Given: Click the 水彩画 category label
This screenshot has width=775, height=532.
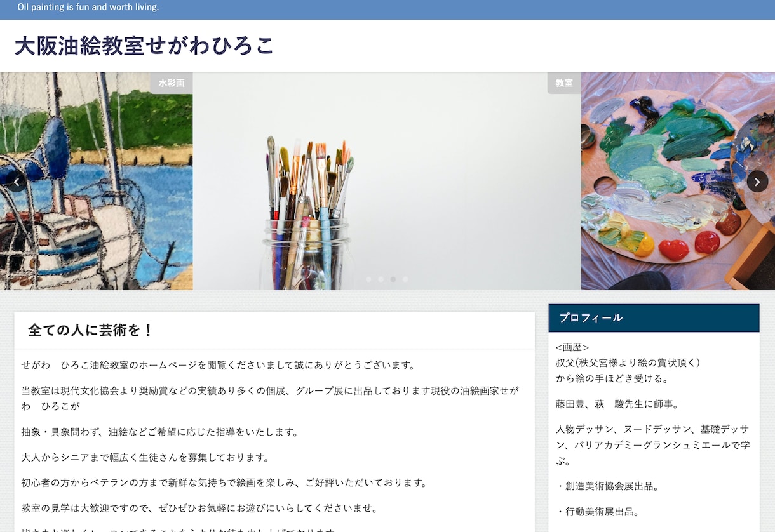Looking at the screenshot, I should 172,83.
